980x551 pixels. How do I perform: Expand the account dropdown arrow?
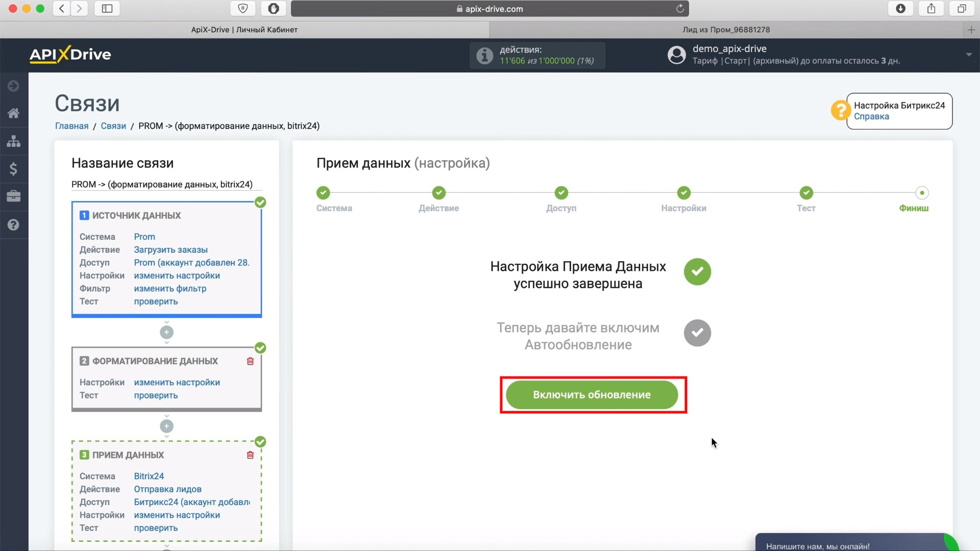969,55
